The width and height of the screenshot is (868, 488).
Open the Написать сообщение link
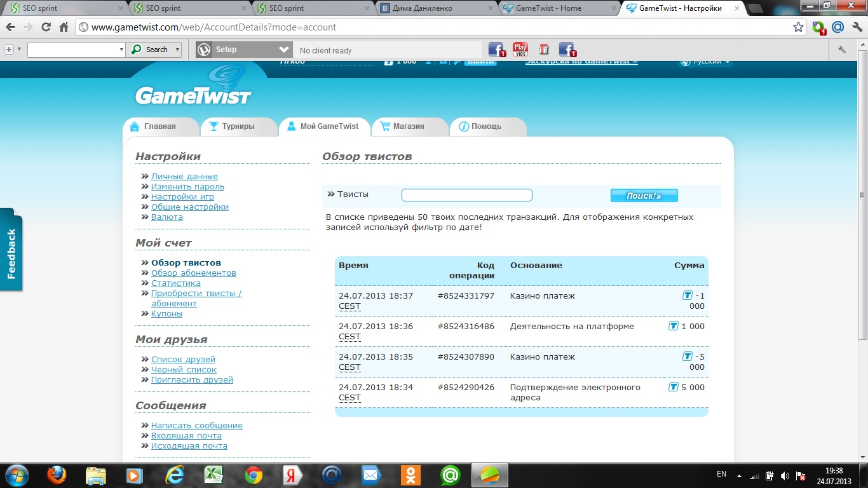[x=197, y=426]
